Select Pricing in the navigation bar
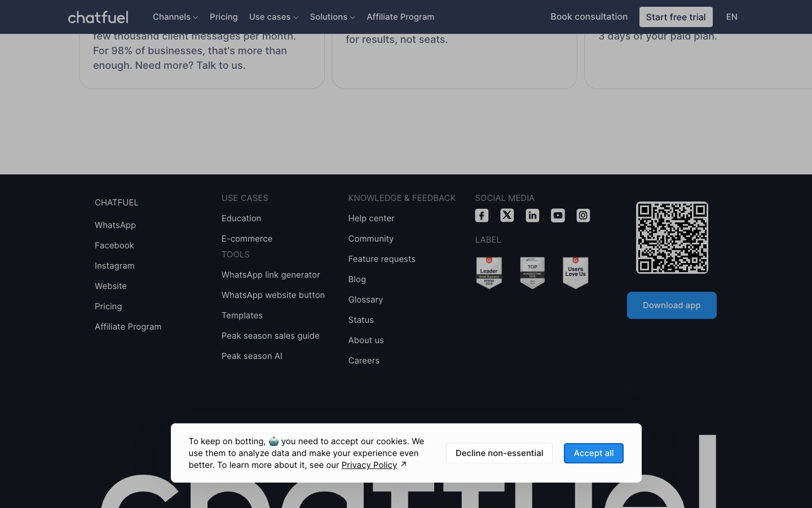This screenshot has height=508, width=812. [x=223, y=17]
